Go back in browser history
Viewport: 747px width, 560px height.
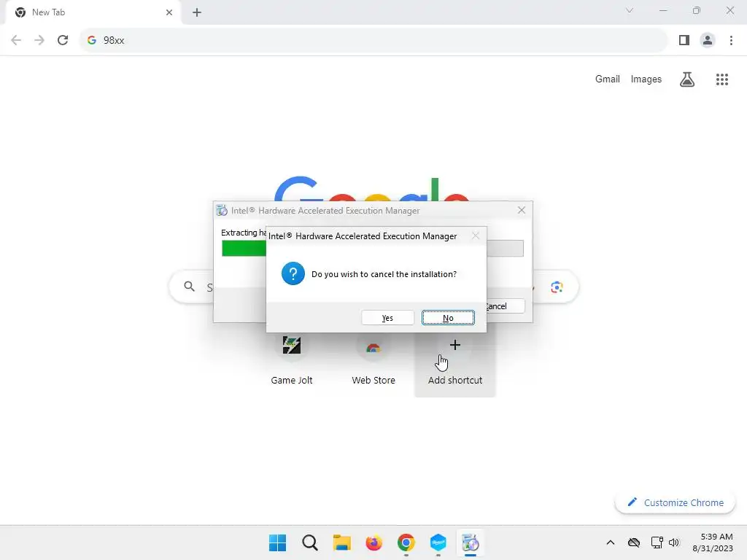pos(16,40)
